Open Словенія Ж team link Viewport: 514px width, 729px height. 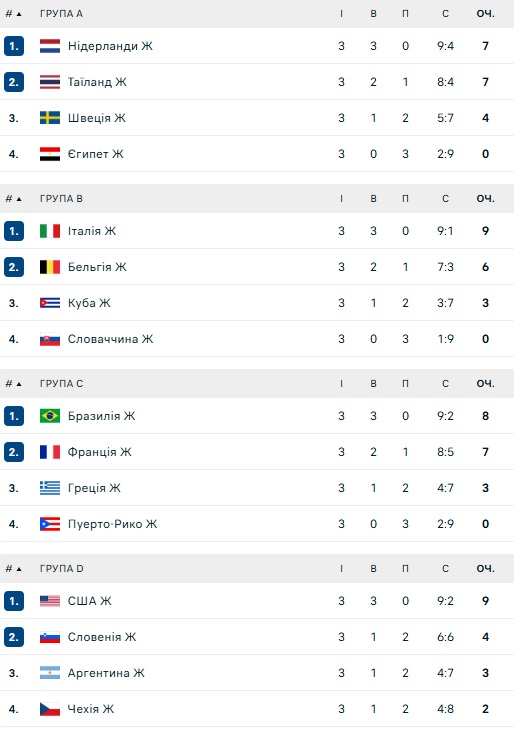coord(102,637)
